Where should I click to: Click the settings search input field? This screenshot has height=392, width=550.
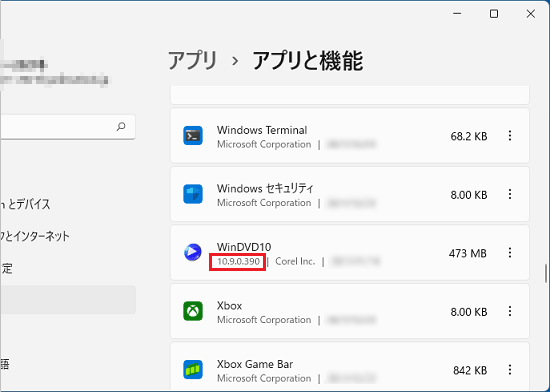pos(67,127)
